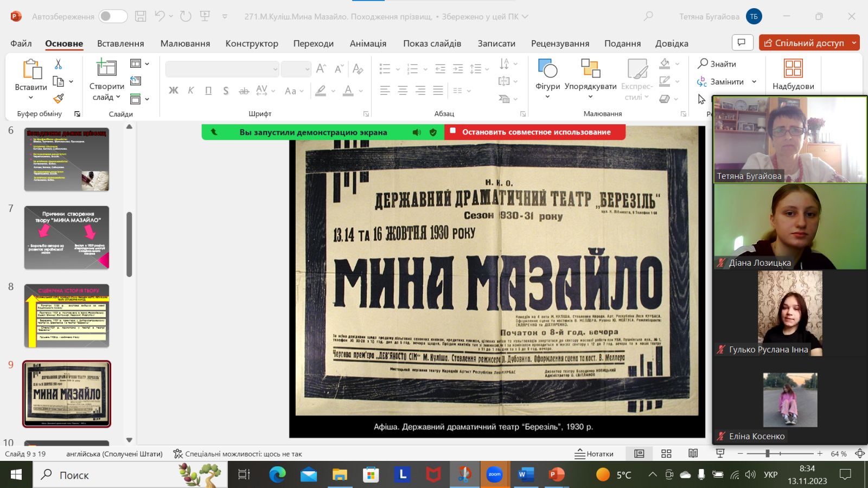Click the Find magnifier icon

(703, 63)
